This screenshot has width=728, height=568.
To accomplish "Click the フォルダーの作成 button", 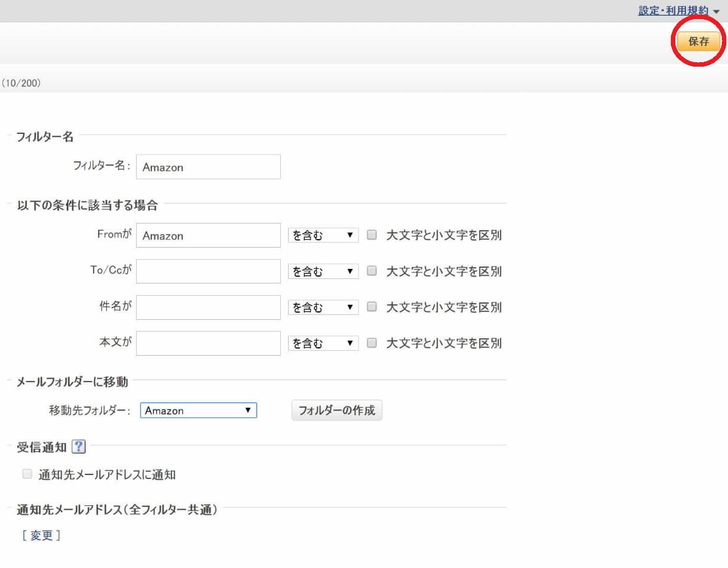I will (336, 411).
